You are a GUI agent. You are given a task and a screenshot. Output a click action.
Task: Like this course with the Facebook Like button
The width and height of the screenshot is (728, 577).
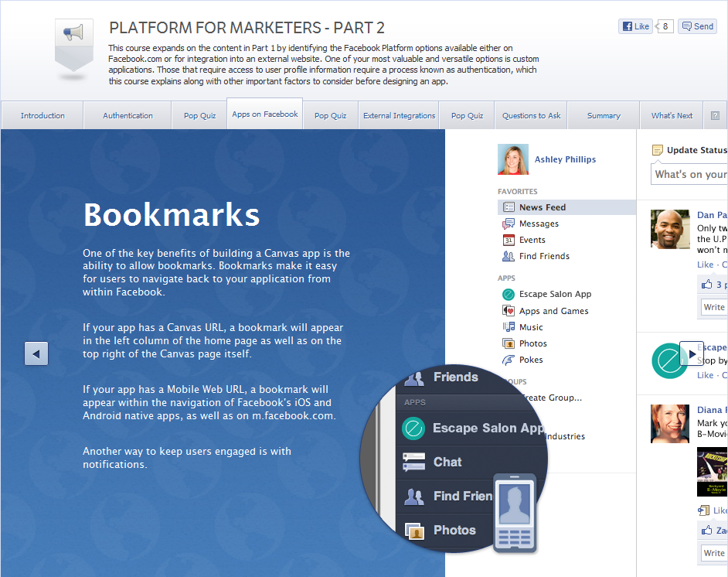click(x=635, y=26)
